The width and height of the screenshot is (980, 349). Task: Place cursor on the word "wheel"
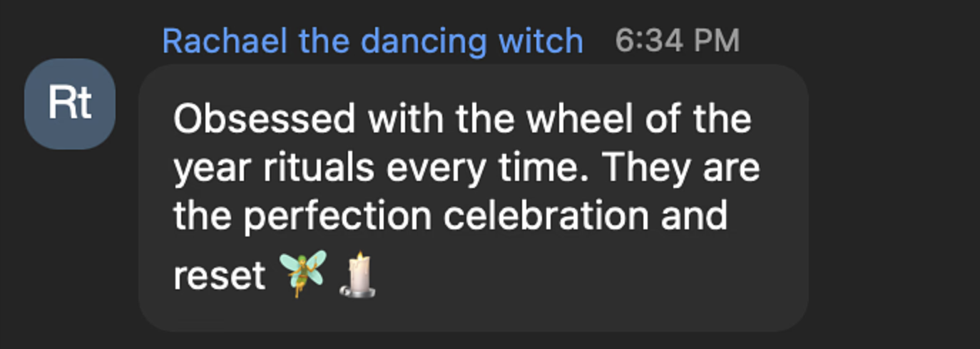click(x=579, y=119)
